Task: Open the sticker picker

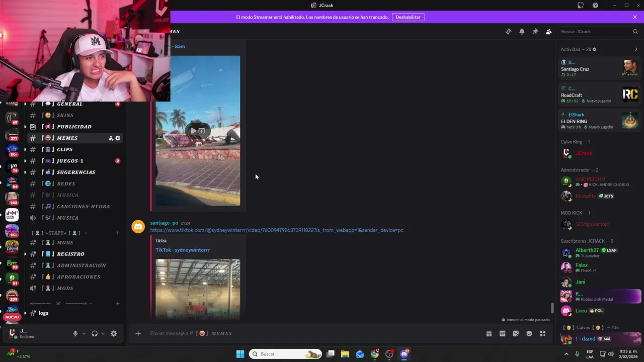Action: [516, 333]
